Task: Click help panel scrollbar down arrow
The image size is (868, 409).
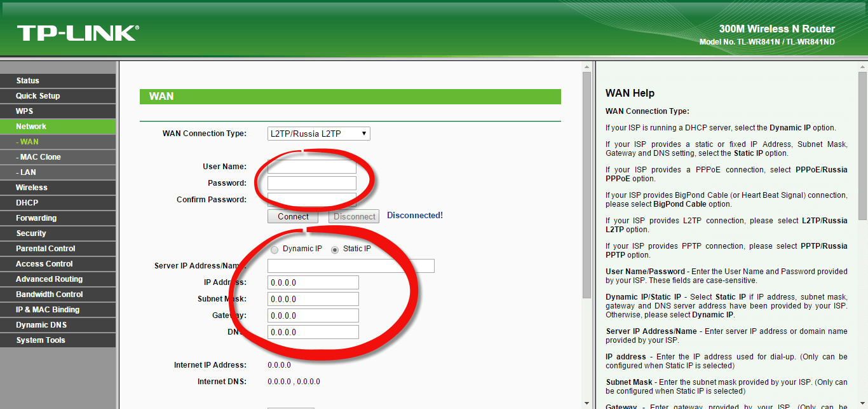Action: pyautogui.click(x=862, y=403)
